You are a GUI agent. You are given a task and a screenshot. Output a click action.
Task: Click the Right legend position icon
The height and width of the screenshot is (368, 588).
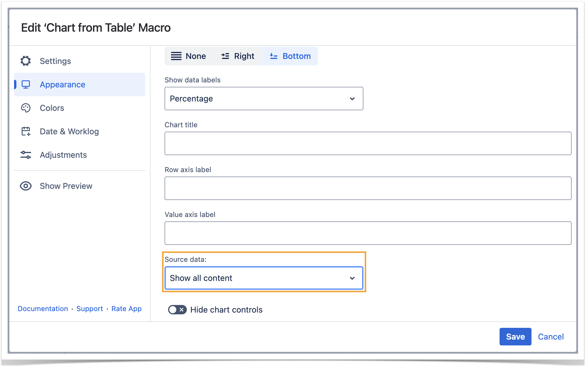225,56
